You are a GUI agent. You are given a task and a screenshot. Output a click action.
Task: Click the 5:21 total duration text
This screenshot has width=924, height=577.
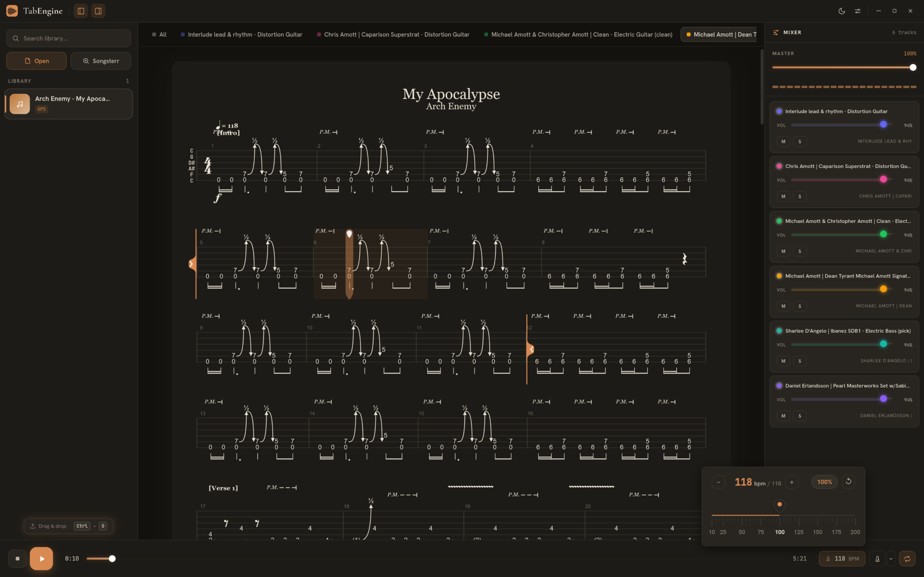coord(799,559)
